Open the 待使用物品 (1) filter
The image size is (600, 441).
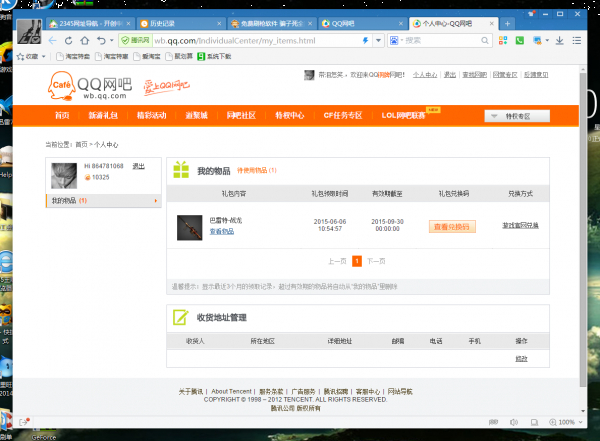click(x=257, y=171)
